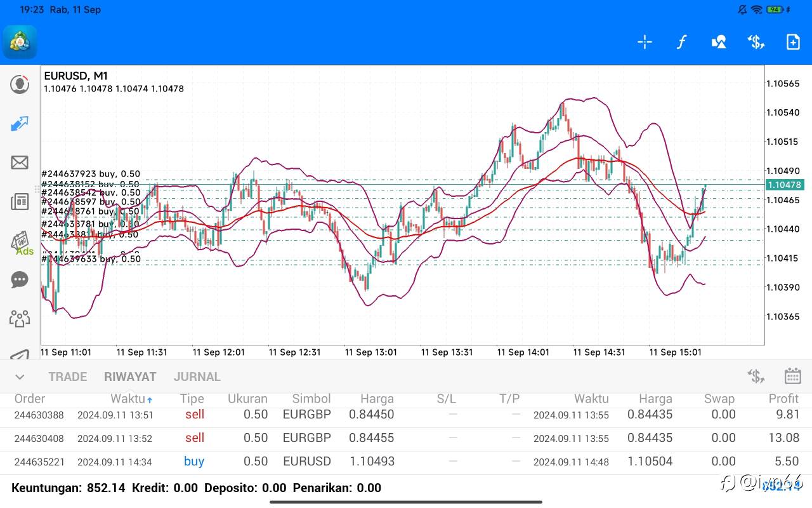Viewport: 812px width, 508px height.
Task: Tap the 1.10565 price axis label
Action: [783, 84]
